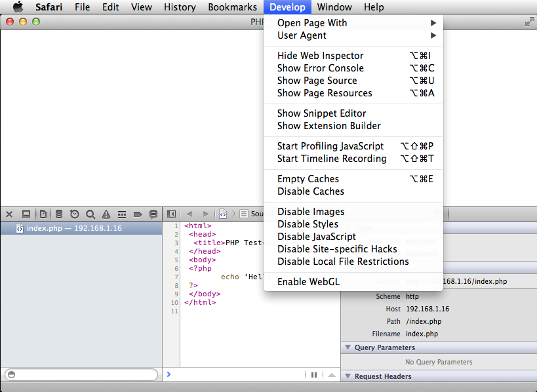Click the dock/undock inspector icon
The image size is (537, 392).
pos(26,214)
